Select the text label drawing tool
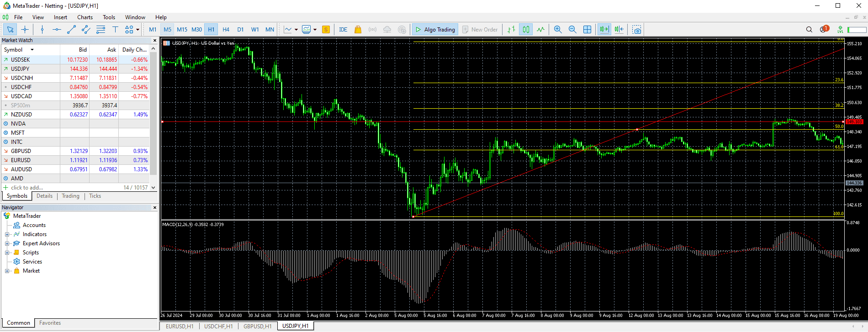 [115, 30]
